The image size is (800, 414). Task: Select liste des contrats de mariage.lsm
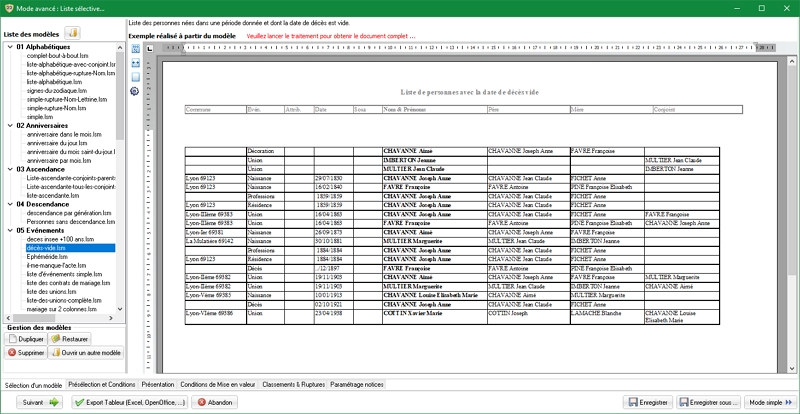pyautogui.click(x=68, y=283)
